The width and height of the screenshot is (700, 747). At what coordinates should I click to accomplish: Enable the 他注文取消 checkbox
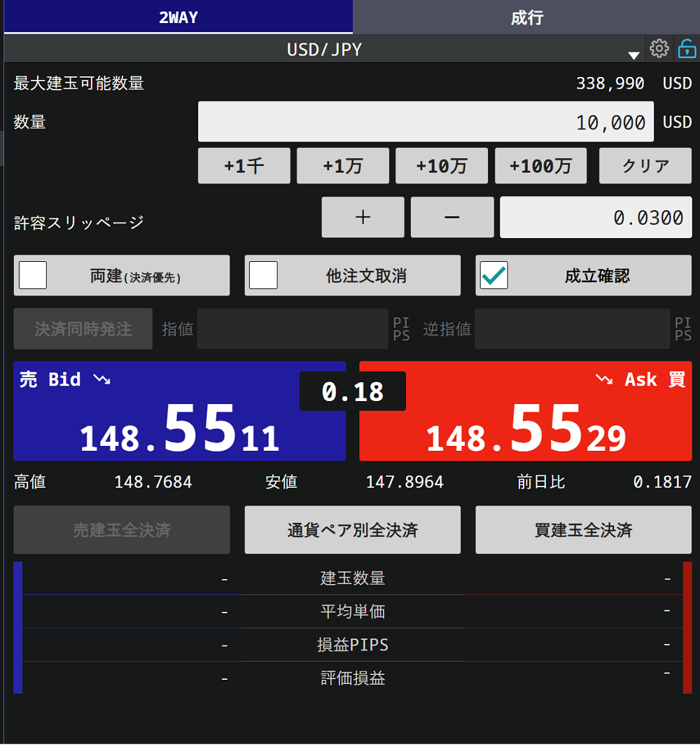click(263, 275)
